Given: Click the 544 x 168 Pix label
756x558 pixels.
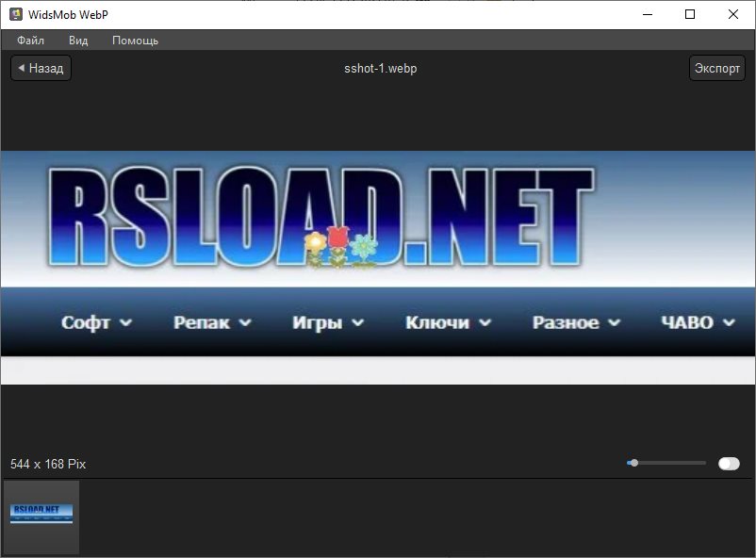Looking at the screenshot, I should [x=48, y=464].
